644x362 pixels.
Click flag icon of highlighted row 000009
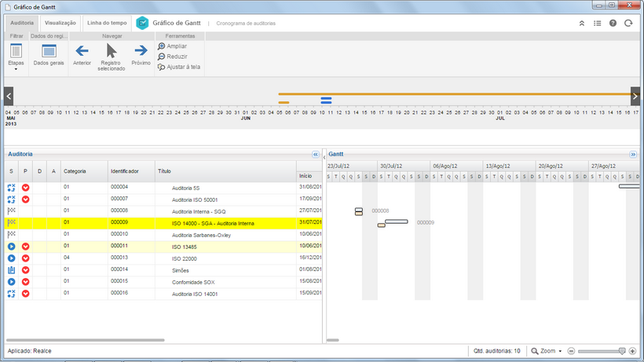[x=11, y=223]
